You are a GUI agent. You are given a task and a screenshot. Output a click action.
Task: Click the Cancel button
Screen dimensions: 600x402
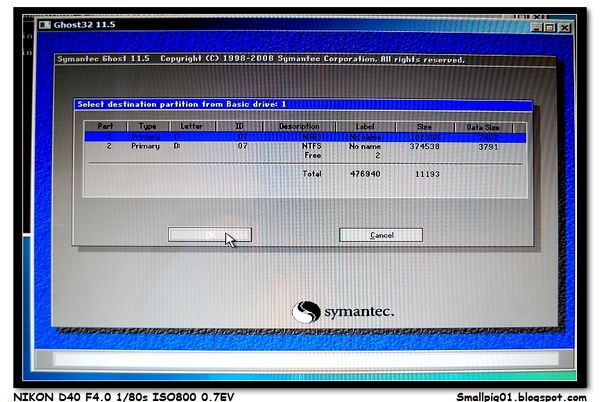(x=381, y=235)
